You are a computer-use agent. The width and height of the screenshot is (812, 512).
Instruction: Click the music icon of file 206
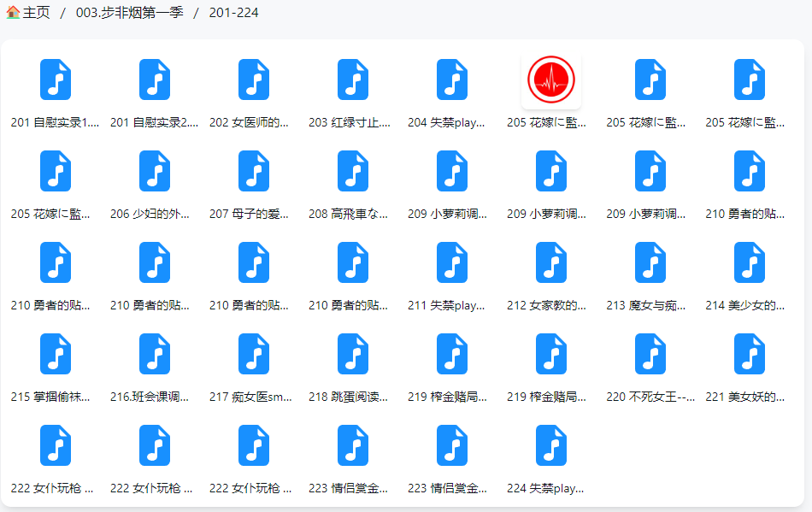(x=155, y=171)
